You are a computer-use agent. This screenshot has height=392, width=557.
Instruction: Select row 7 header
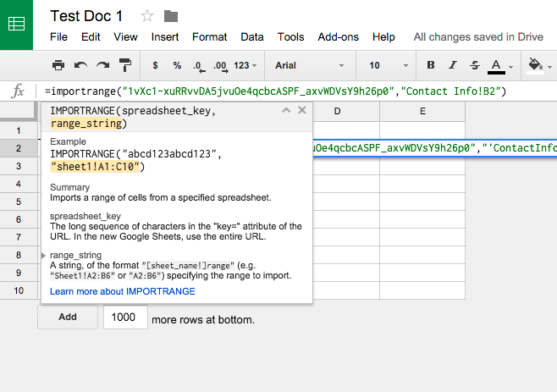coord(19,237)
